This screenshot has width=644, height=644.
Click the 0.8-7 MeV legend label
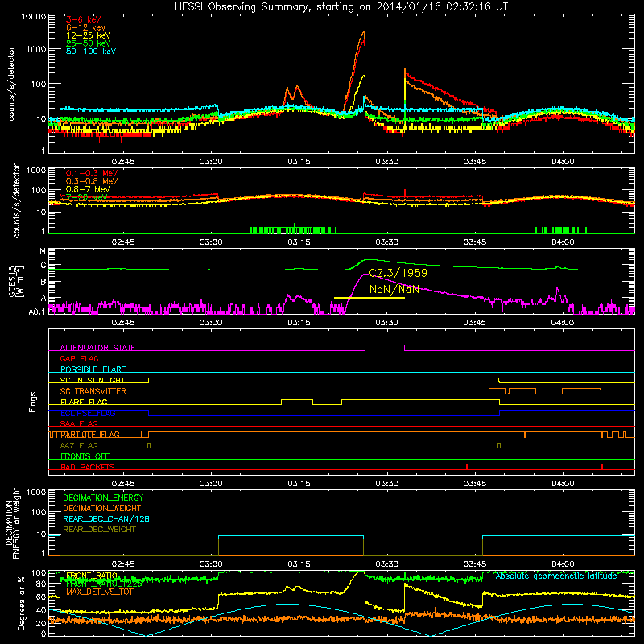[88, 189]
